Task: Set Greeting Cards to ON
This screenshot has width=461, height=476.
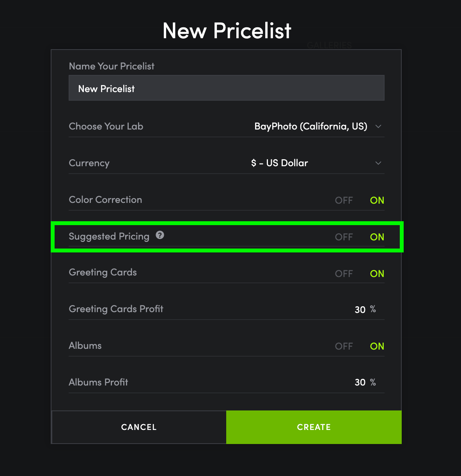Action: pyautogui.click(x=377, y=274)
